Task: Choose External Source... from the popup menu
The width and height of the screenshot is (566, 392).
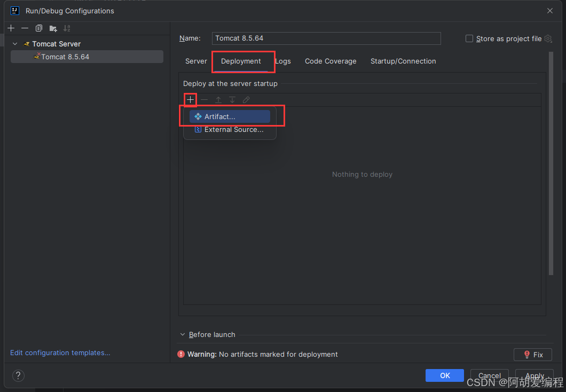Action: click(230, 130)
